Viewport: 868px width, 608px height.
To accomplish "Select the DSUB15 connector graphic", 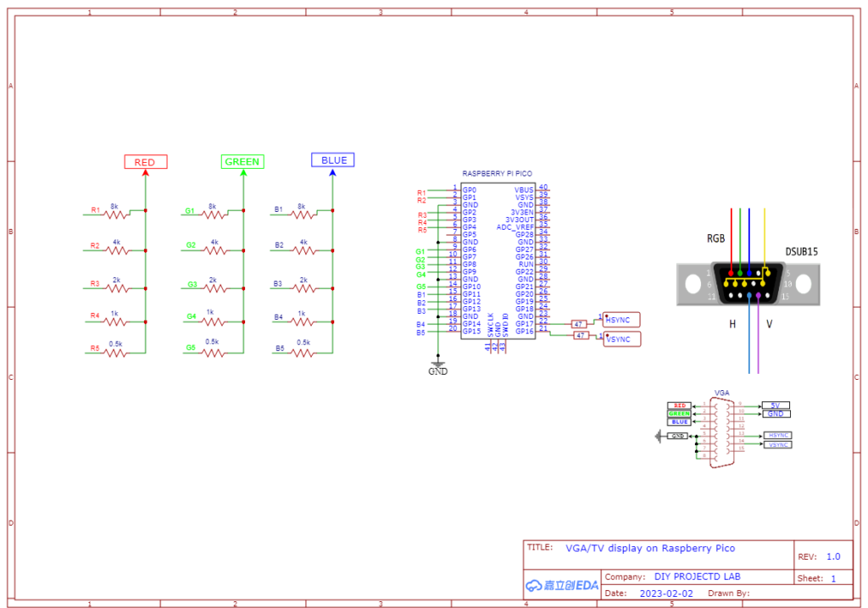I will [x=749, y=284].
